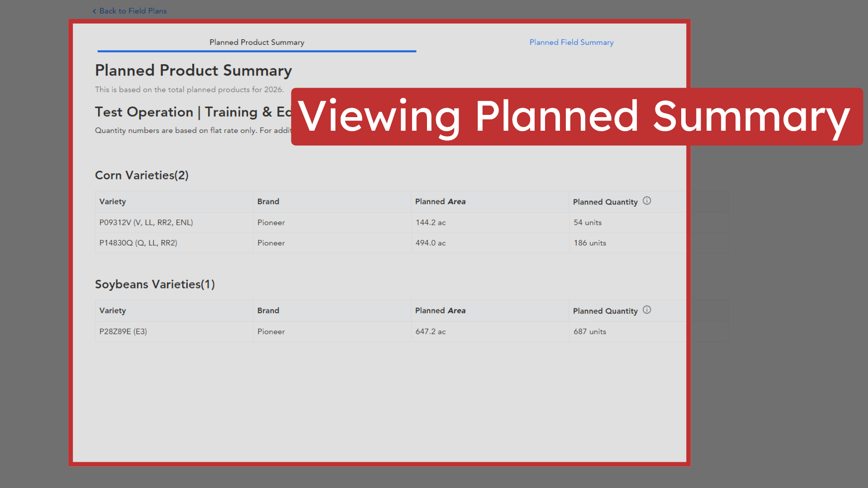868x488 pixels.
Task: Select the Planned Product Summary tab
Action: click(x=256, y=42)
